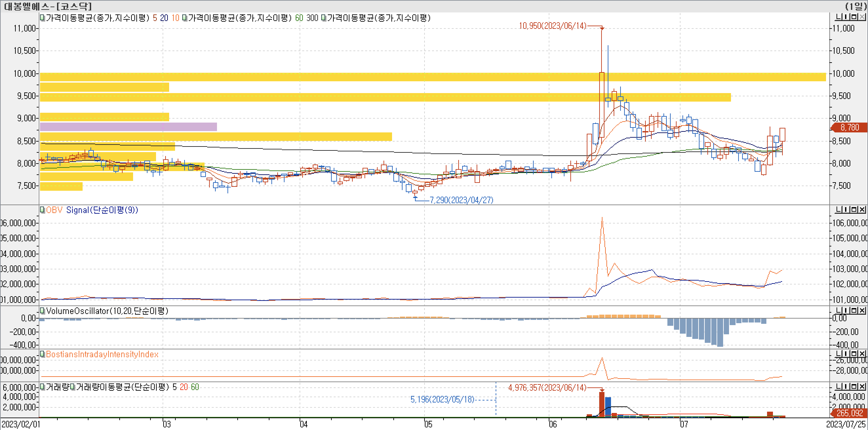Click the L-shaped icon in OBV panel
The height and width of the screenshot is (430, 868).
838,209
